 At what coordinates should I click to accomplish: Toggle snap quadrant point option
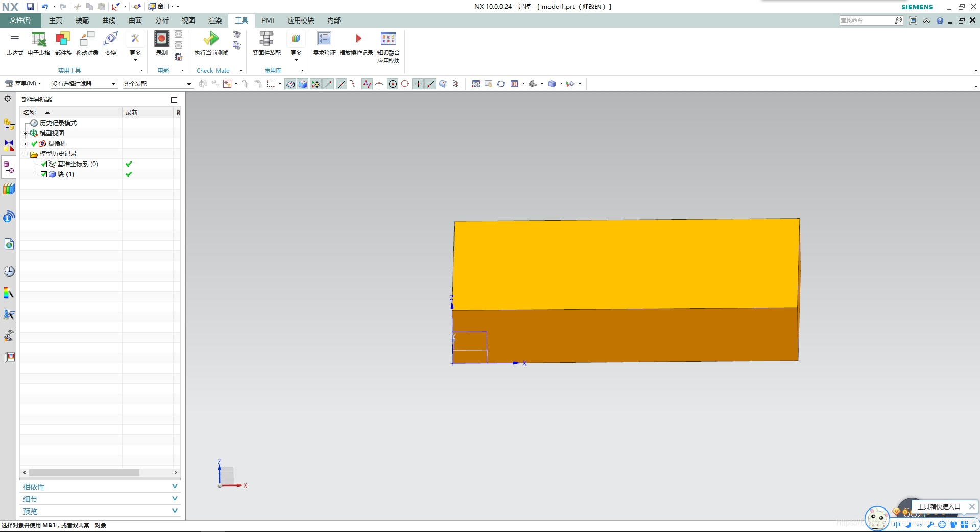tap(405, 84)
